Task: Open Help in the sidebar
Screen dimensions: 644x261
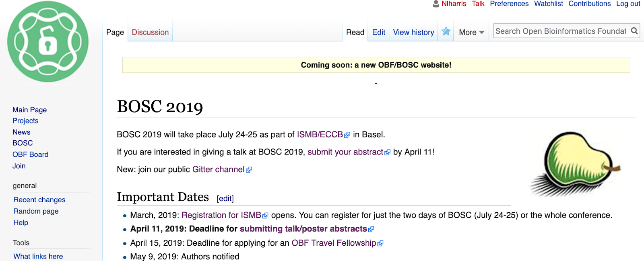Action: tap(21, 222)
